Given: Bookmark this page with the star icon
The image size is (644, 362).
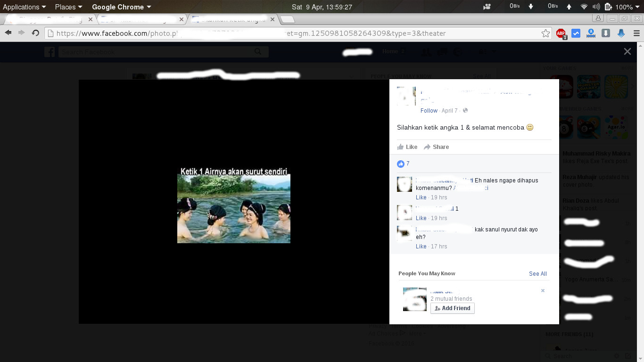Looking at the screenshot, I should click(x=545, y=33).
